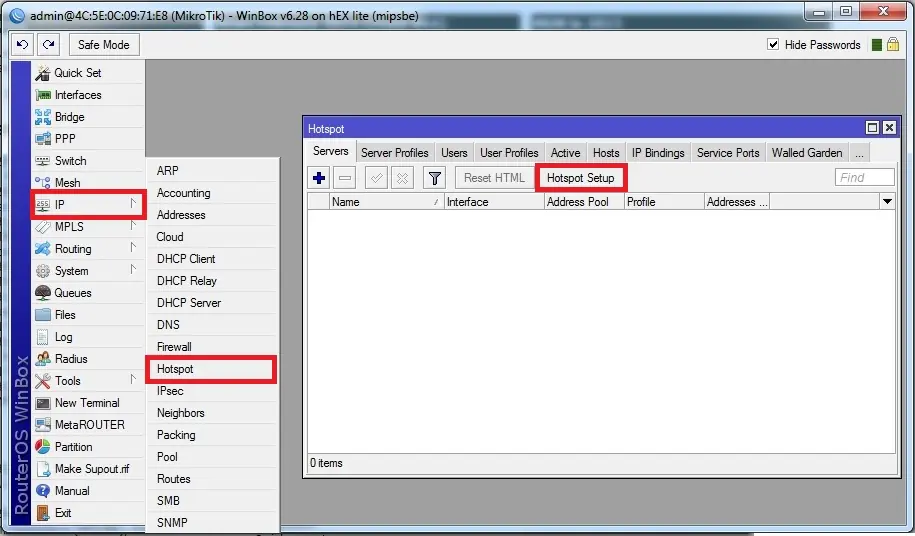Switch to the Active tab

[565, 153]
